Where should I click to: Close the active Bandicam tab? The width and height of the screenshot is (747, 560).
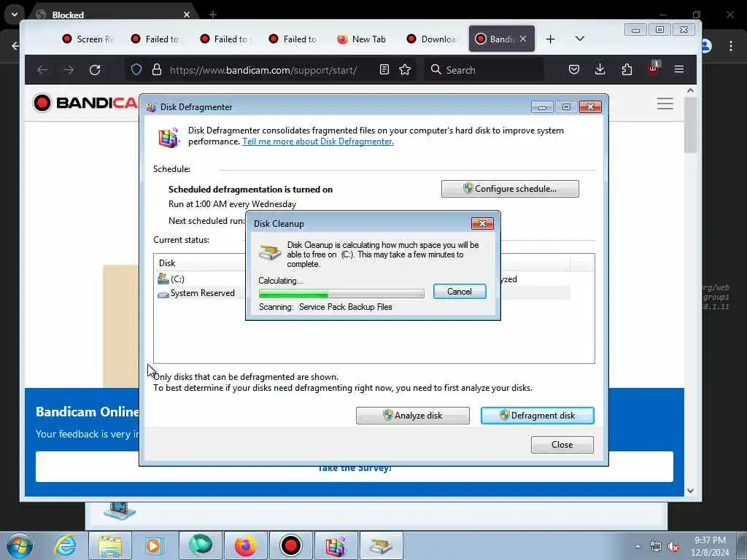523,39
